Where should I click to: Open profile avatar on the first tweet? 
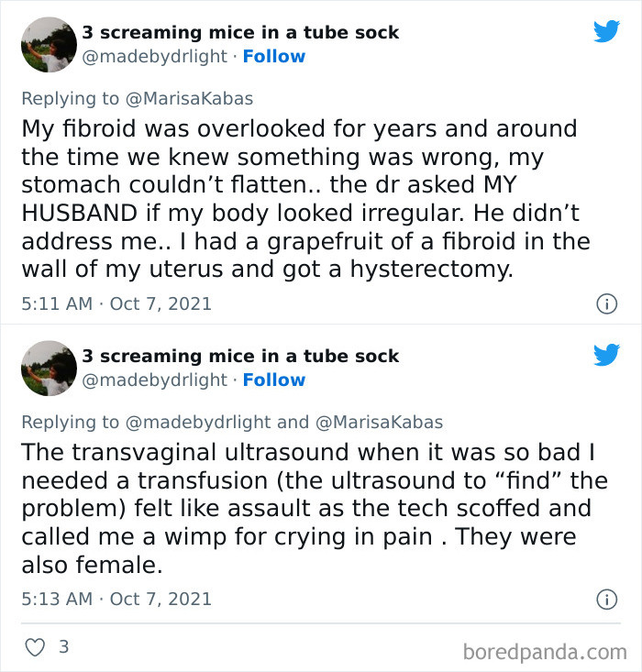coord(49,44)
